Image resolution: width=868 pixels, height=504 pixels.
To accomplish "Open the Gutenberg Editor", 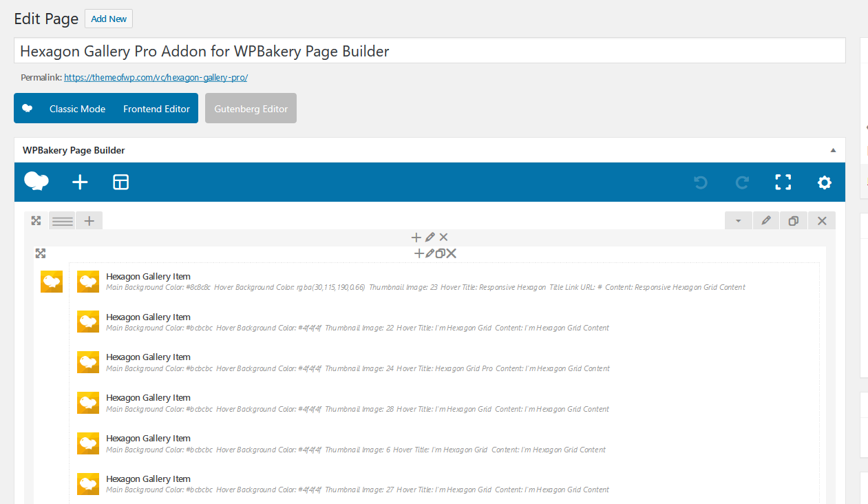I will click(x=251, y=109).
